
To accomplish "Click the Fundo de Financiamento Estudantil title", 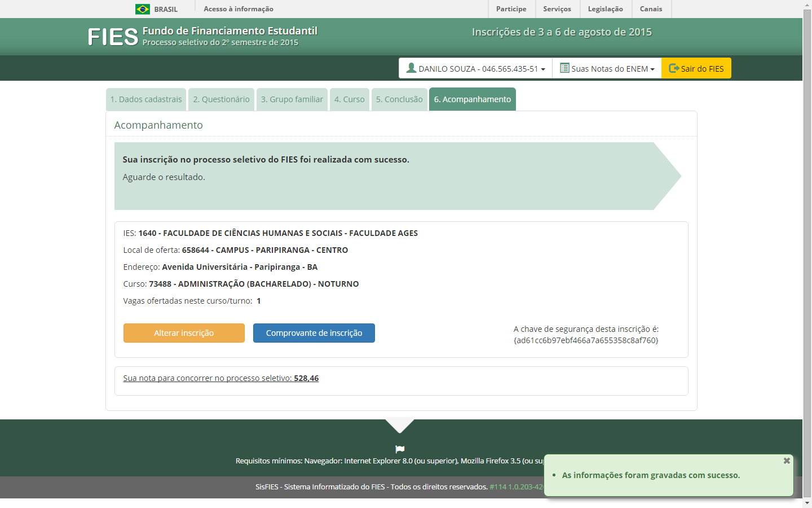I will [x=230, y=31].
